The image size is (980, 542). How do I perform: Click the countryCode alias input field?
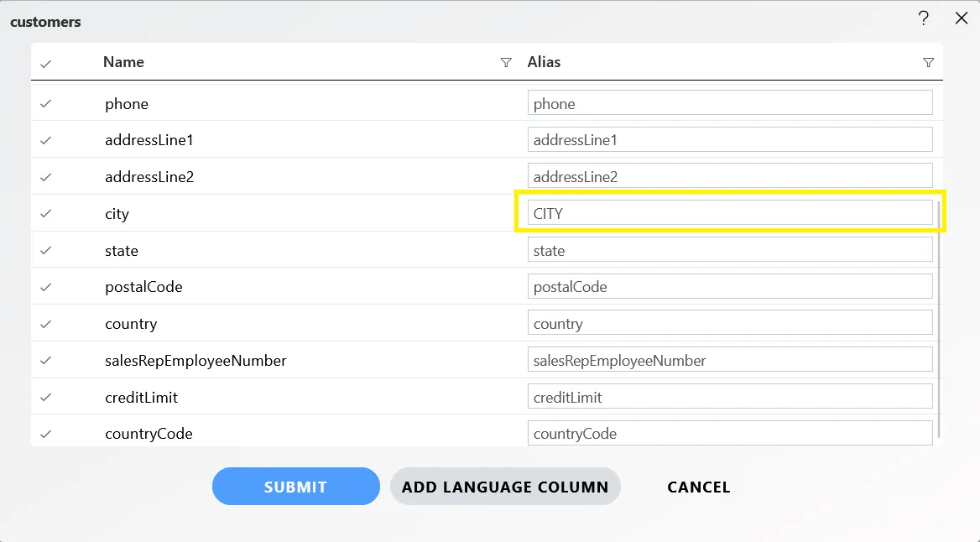tap(730, 433)
